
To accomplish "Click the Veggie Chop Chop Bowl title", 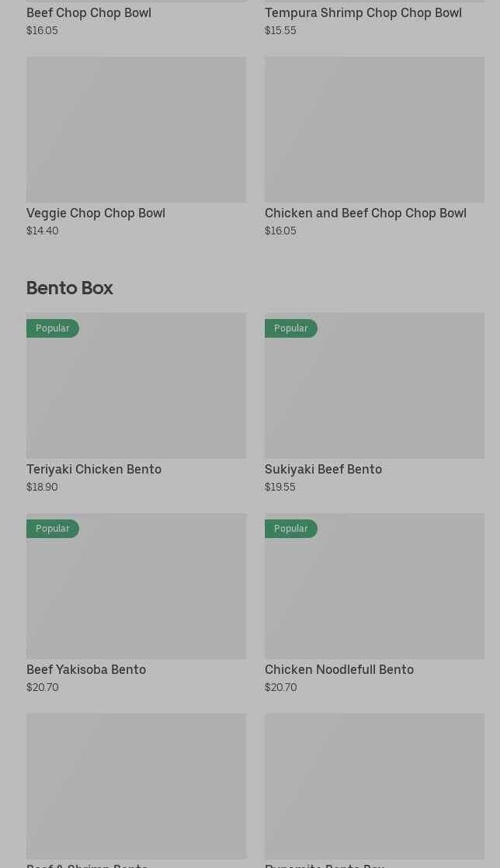I will (x=95, y=213).
